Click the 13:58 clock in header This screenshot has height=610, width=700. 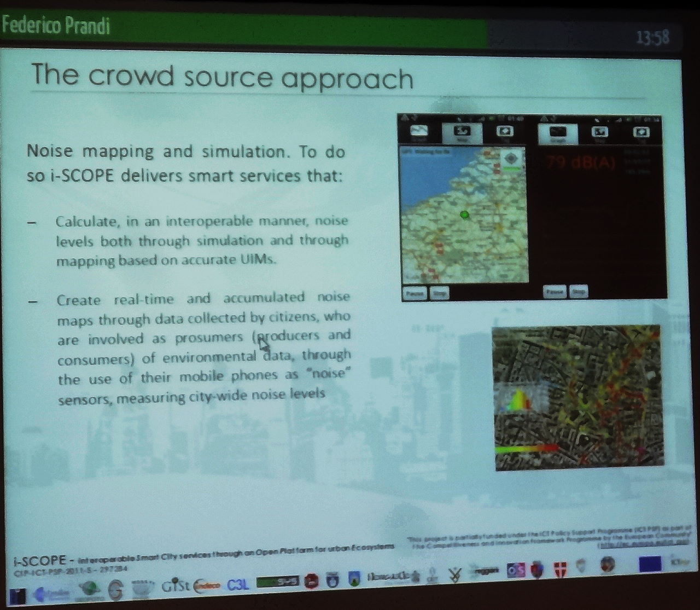click(652, 37)
